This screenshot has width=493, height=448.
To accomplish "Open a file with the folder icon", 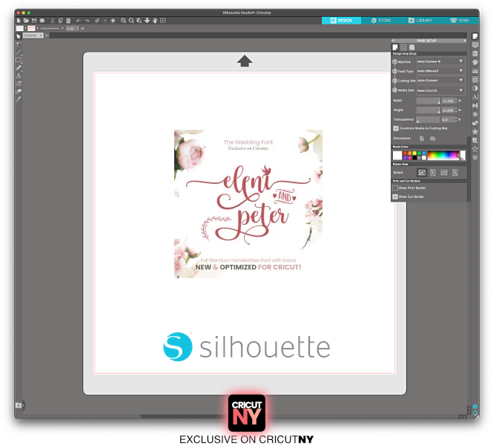I will pos(26,21).
